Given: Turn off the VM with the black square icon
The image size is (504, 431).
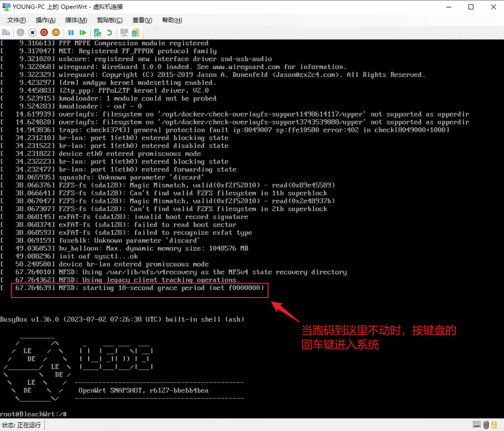Looking at the screenshot, I should (x=32, y=33).
